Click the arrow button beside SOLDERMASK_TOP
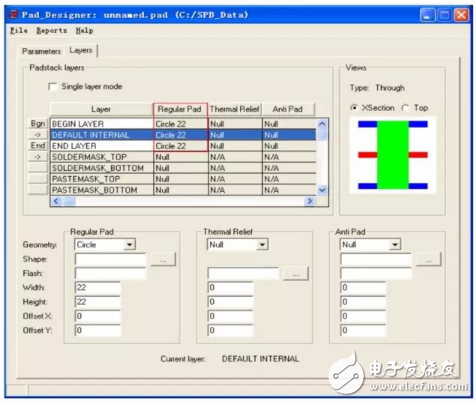The width and height of the screenshot is (476, 403). (38, 157)
